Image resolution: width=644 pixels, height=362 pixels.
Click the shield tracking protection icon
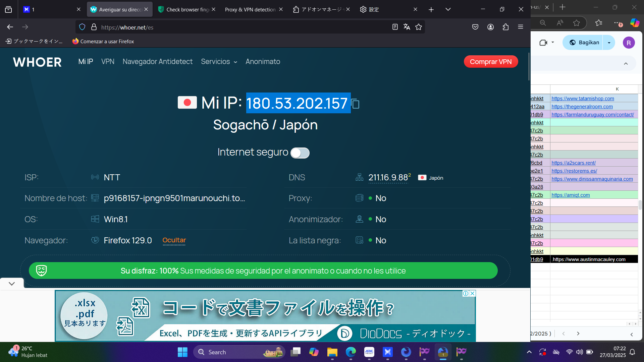[x=82, y=27]
